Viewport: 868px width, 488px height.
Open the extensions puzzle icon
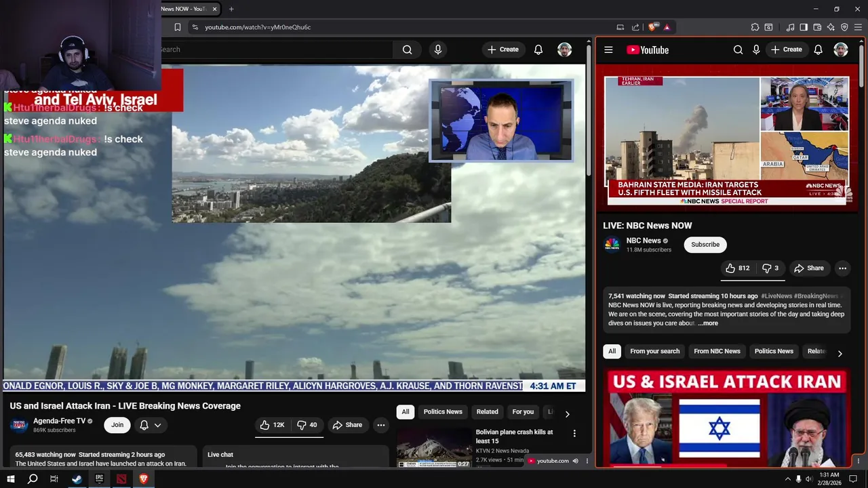click(755, 27)
